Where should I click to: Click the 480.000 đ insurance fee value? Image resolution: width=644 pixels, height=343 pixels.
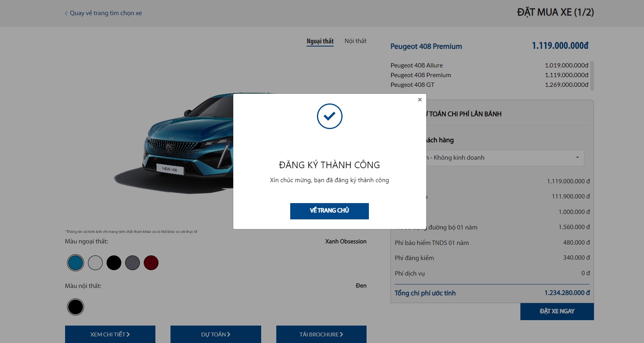click(x=577, y=243)
